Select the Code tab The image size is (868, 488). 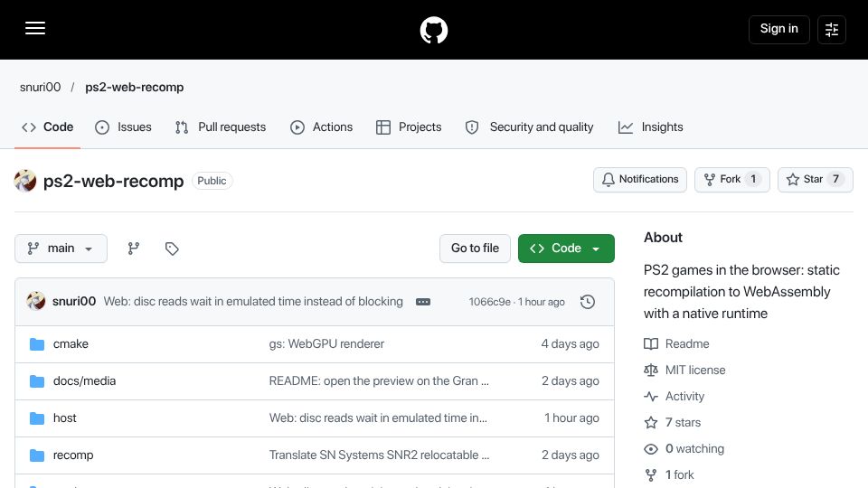click(x=47, y=127)
